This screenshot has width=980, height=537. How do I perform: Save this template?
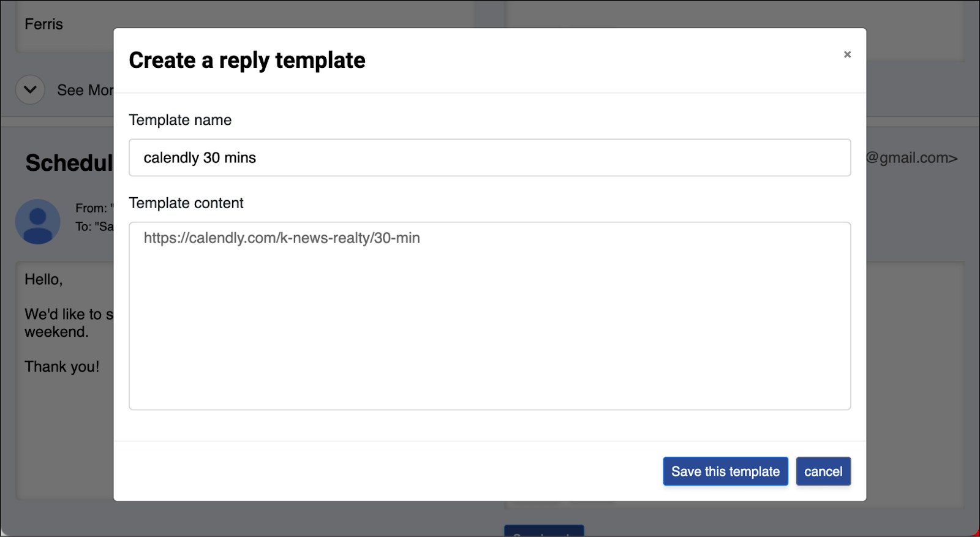(x=725, y=471)
